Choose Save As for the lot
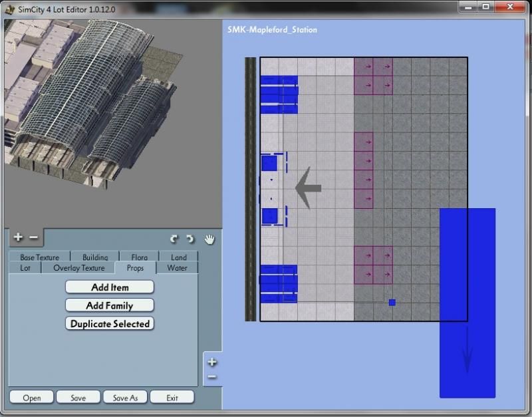The image size is (532, 417). [125, 397]
